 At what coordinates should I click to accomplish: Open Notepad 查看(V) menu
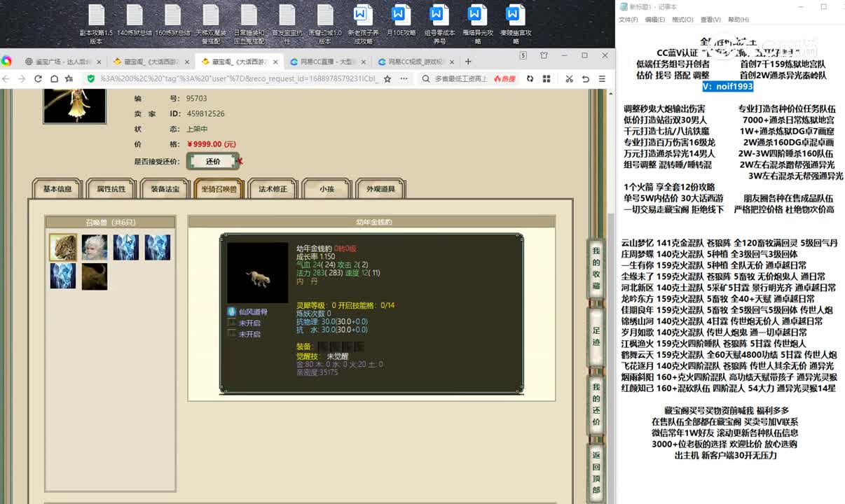point(710,20)
